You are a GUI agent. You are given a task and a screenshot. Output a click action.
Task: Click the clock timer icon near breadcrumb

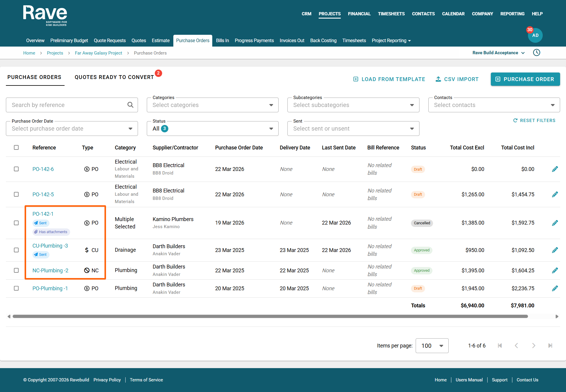[x=537, y=52]
